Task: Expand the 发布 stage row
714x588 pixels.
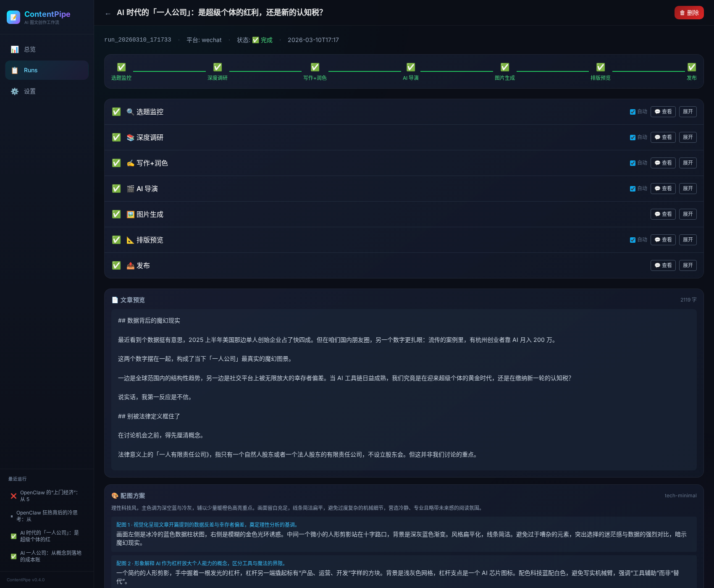Action: 688,265
